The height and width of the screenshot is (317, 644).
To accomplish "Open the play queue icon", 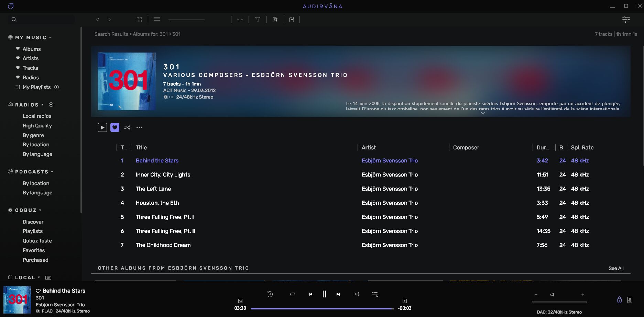I will click(375, 294).
